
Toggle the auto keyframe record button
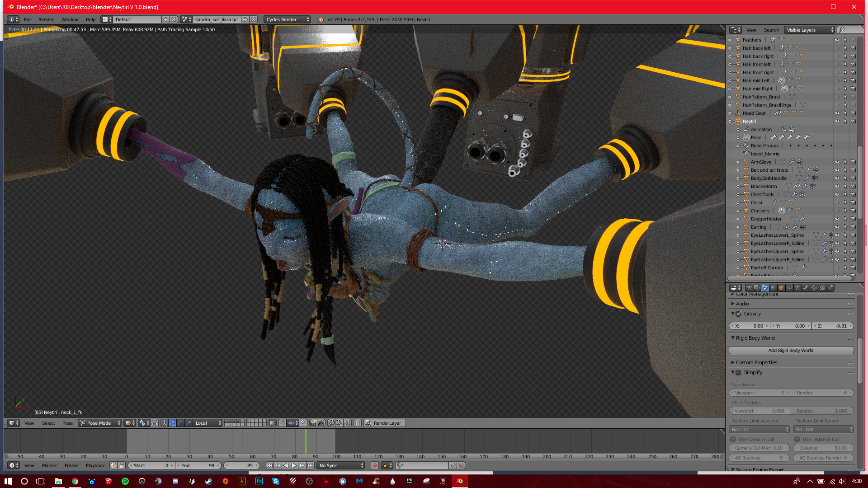(374, 465)
